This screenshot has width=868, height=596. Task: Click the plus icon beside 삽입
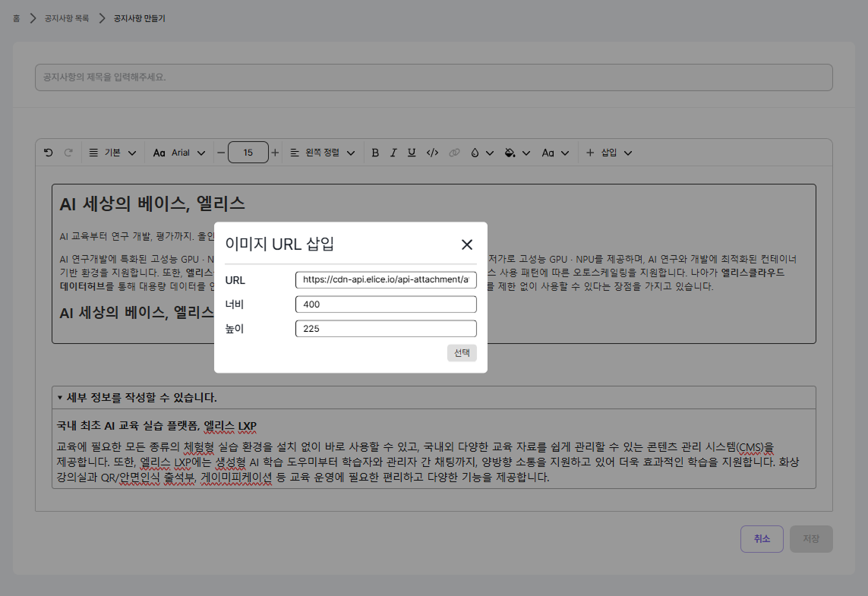[x=590, y=153]
